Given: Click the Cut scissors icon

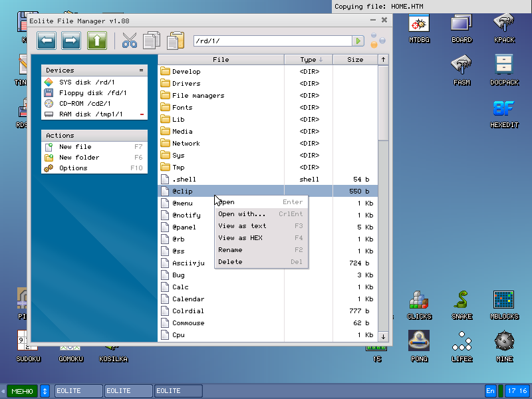Looking at the screenshot, I should tap(129, 41).
